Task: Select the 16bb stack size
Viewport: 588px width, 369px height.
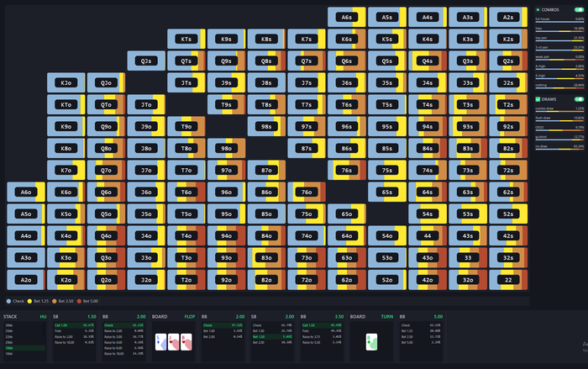Action: pos(24,354)
